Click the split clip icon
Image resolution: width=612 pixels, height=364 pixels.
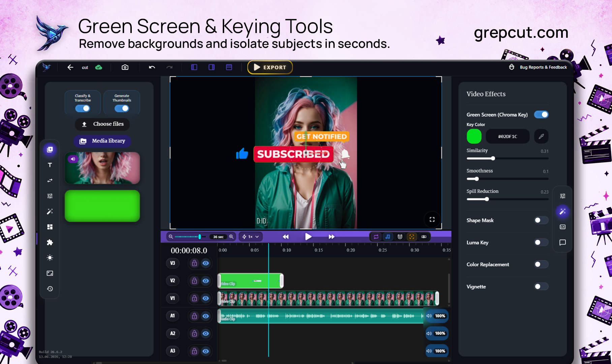pos(424,237)
